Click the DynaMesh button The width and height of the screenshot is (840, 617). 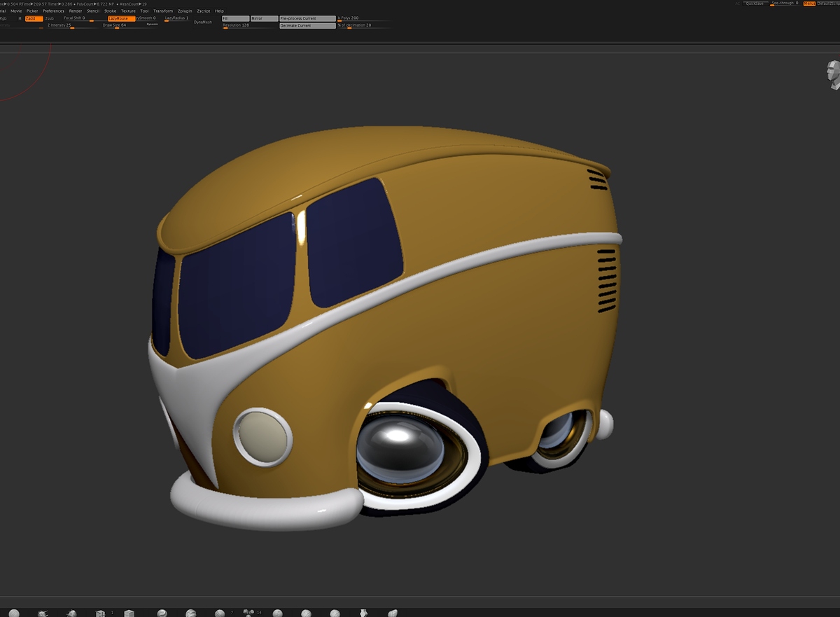(203, 22)
